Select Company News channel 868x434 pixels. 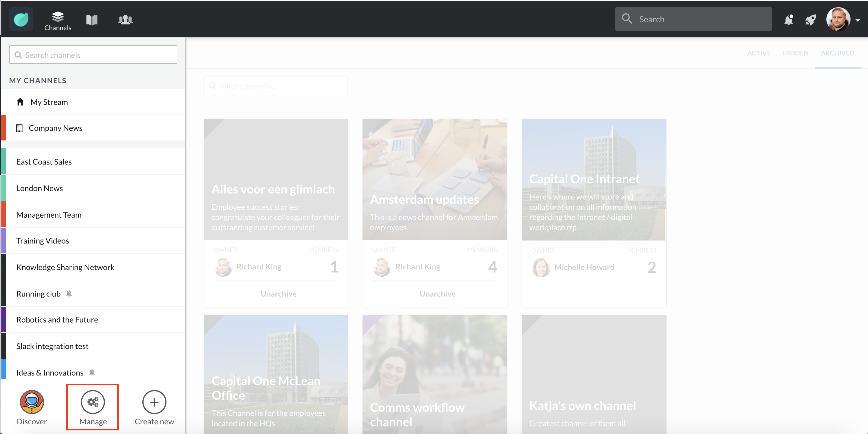pos(55,128)
